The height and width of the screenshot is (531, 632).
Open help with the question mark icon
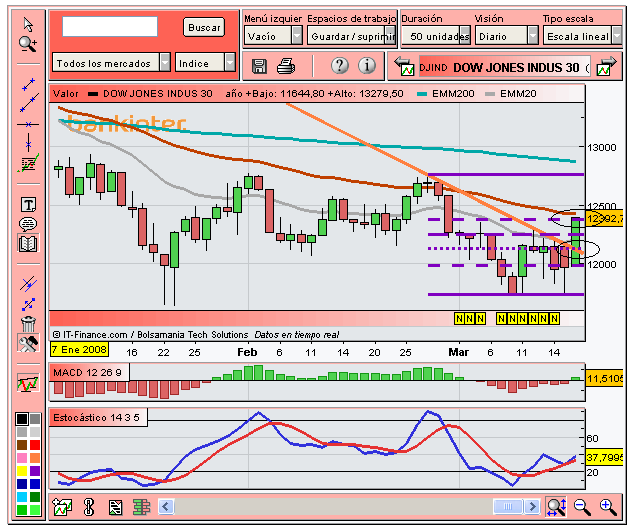340,65
